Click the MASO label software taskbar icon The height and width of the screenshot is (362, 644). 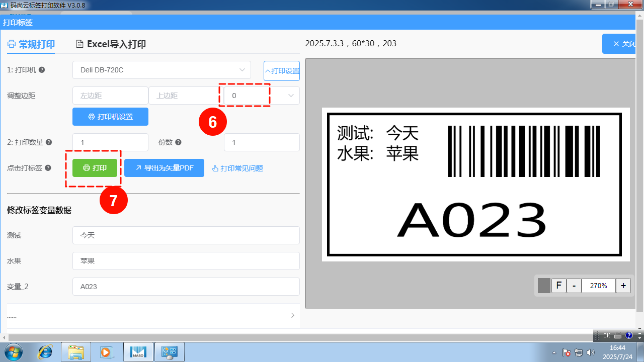138,352
